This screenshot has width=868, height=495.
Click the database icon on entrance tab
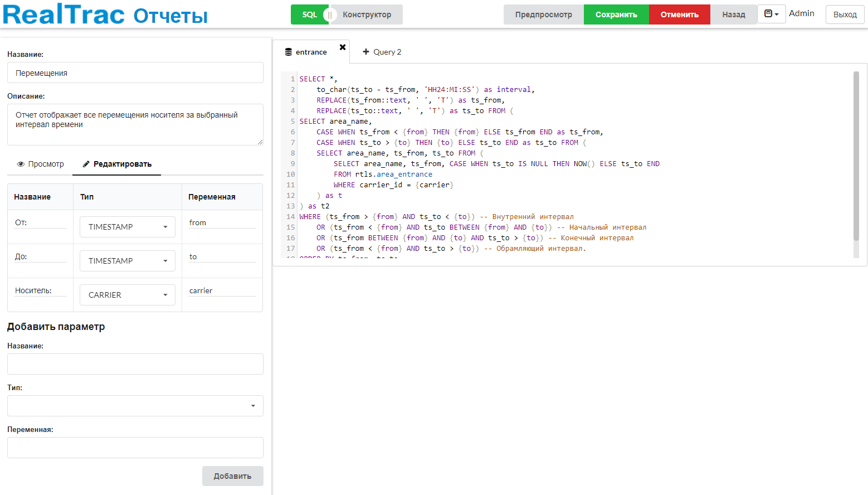point(289,52)
